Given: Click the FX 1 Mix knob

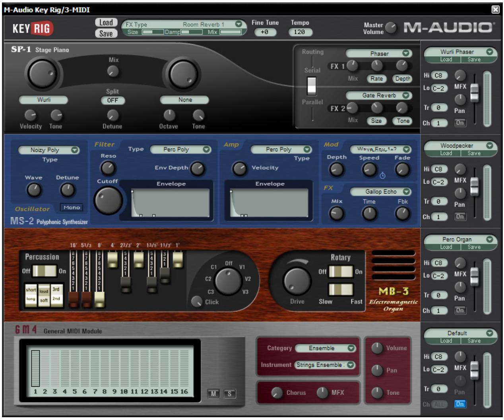Looking at the screenshot, I should pos(353,66).
